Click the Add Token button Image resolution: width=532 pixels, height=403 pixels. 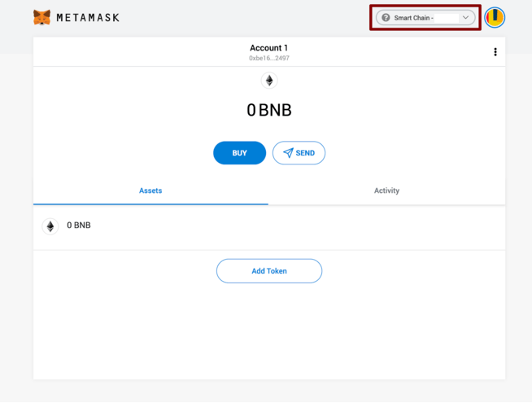(x=269, y=271)
